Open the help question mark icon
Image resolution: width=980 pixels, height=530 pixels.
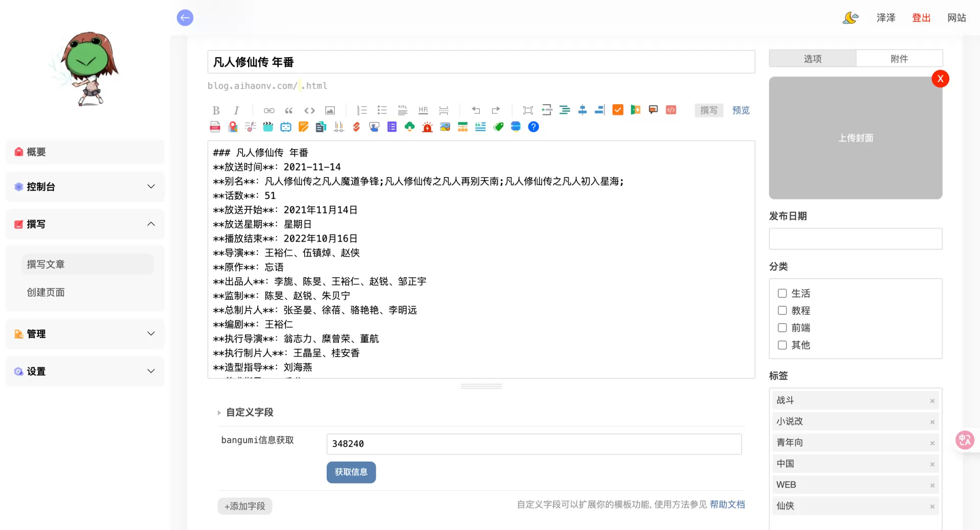533,127
